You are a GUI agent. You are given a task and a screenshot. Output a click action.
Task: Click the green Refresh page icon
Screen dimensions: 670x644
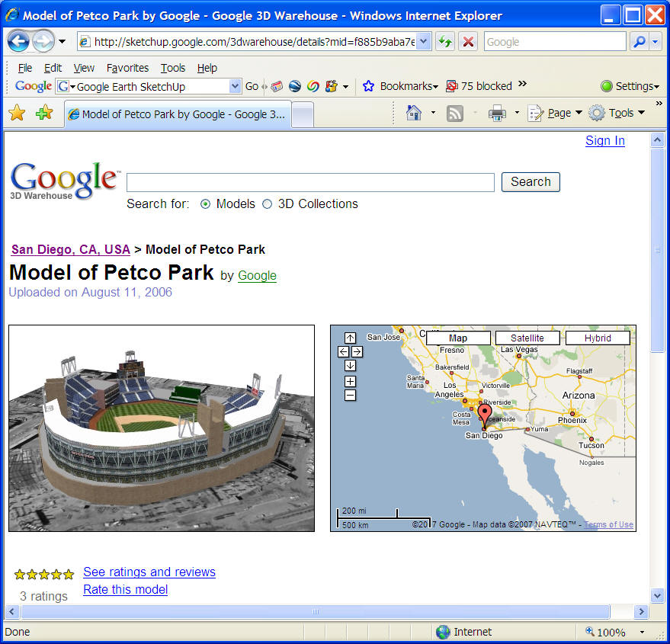445,42
